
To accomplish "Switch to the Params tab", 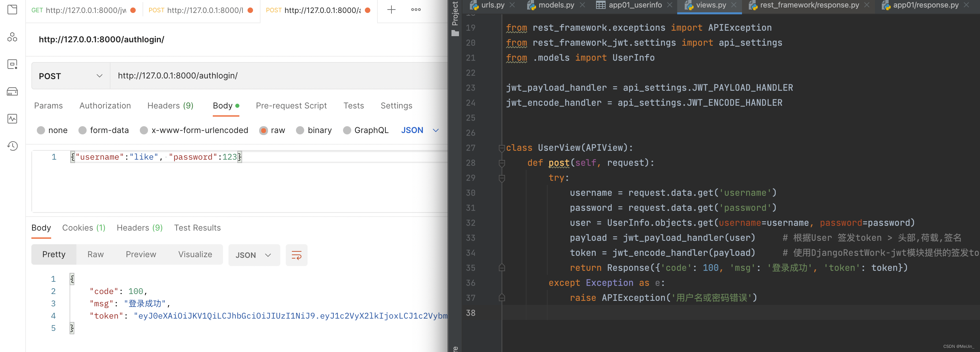I will click(x=48, y=106).
